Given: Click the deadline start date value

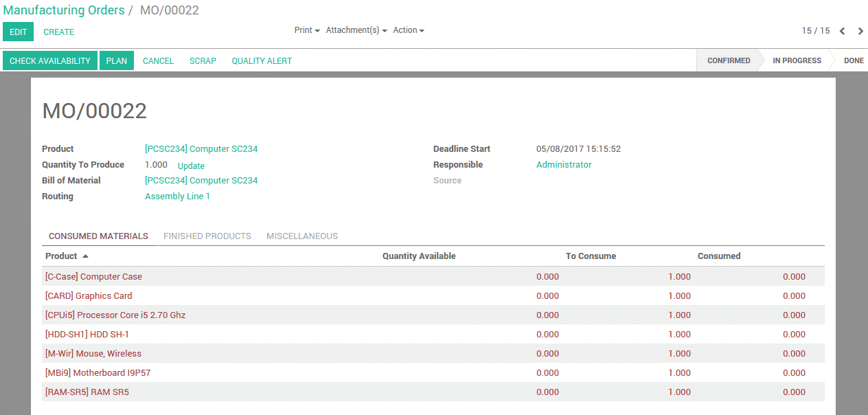Looking at the screenshot, I should (x=578, y=148).
